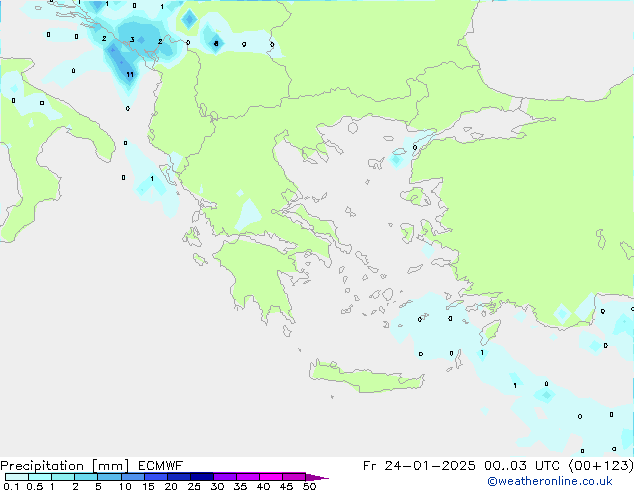Click the legend value "40"
This screenshot has height=490, width=634.
263,486
